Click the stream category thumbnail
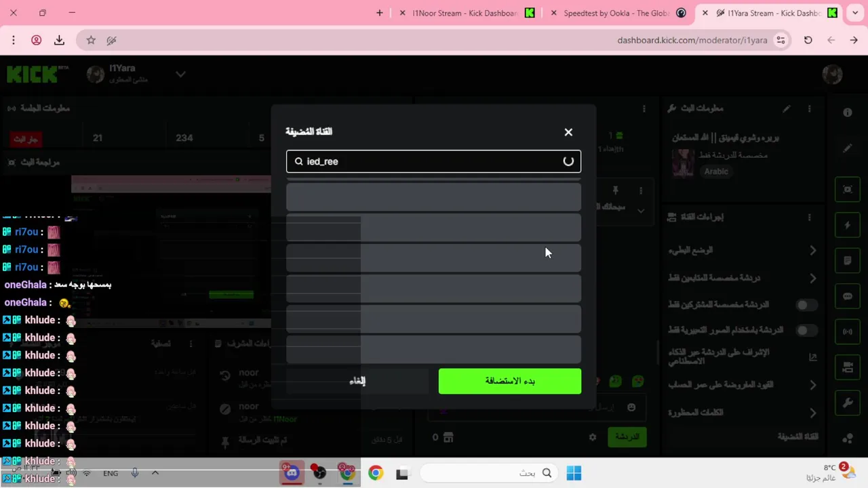 tap(682, 163)
